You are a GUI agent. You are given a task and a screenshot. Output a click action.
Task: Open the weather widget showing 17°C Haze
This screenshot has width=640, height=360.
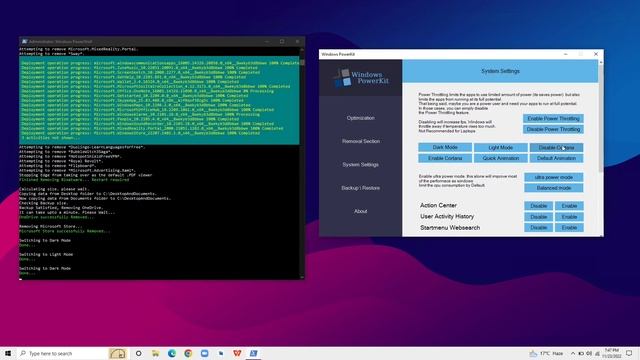pos(546,353)
